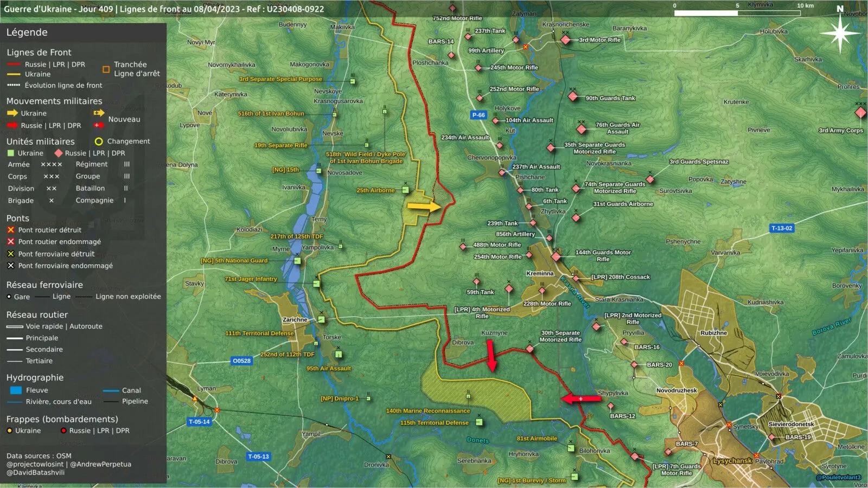Click the 31st Guards Airborne label
868x488 pixels.
click(x=623, y=204)
